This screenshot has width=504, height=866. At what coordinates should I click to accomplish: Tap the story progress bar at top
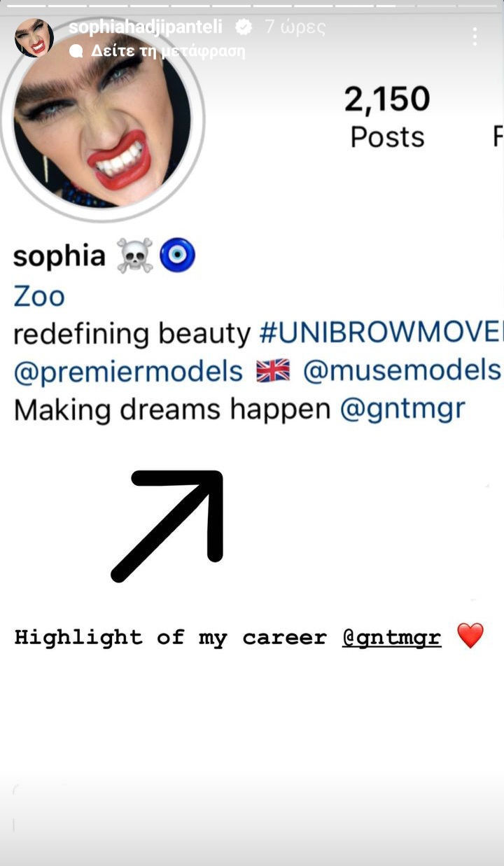tap(252, 6)
